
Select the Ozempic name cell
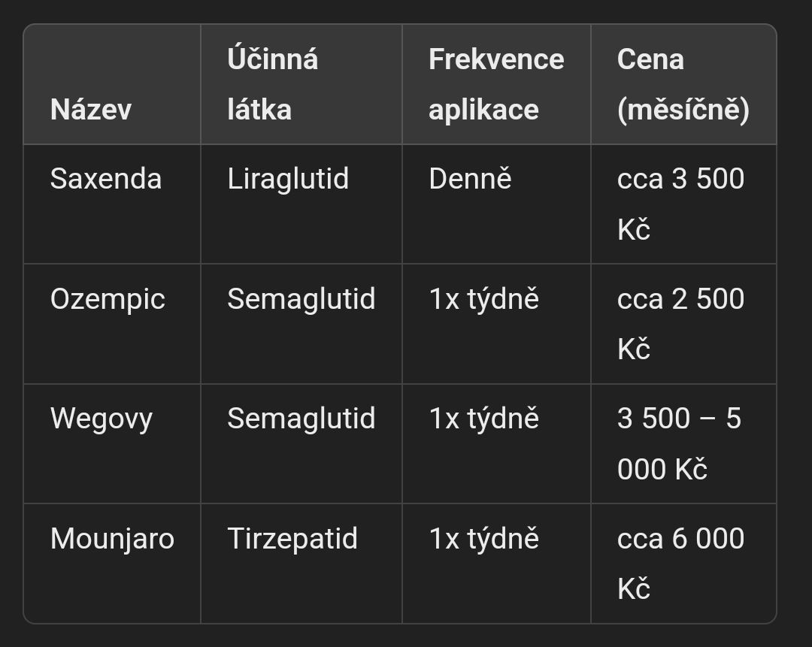[112, 324]
